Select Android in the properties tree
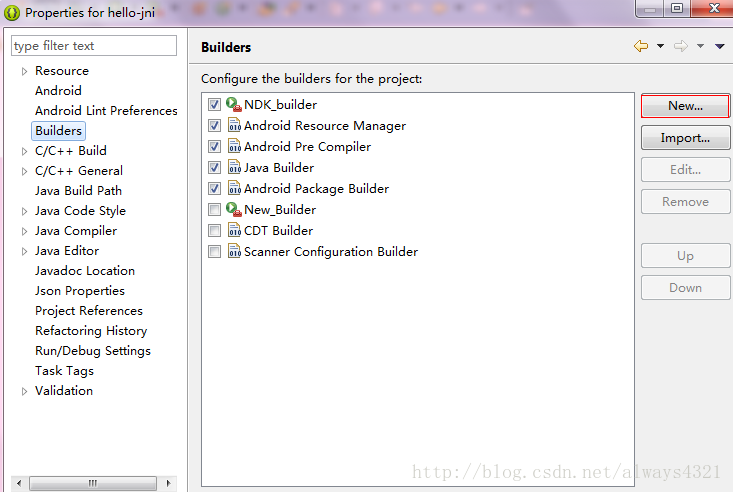733x492 pixels. click(x=58, y=91)
